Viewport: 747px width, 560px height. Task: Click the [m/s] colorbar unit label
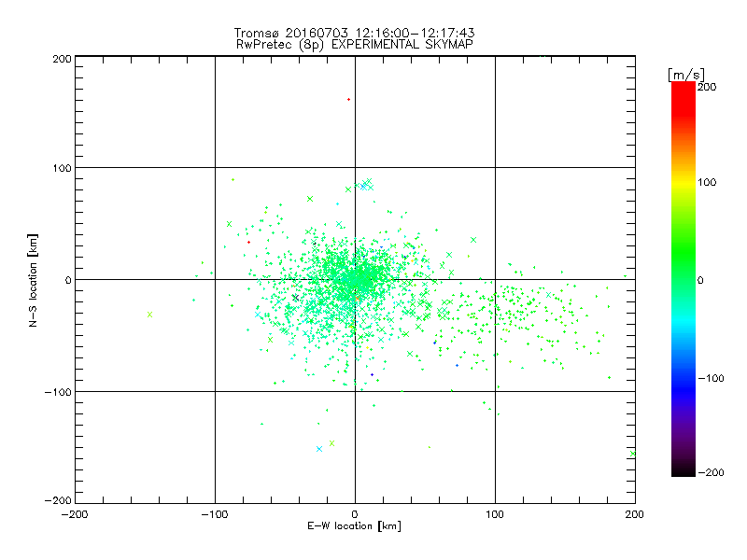click(686, 75)
